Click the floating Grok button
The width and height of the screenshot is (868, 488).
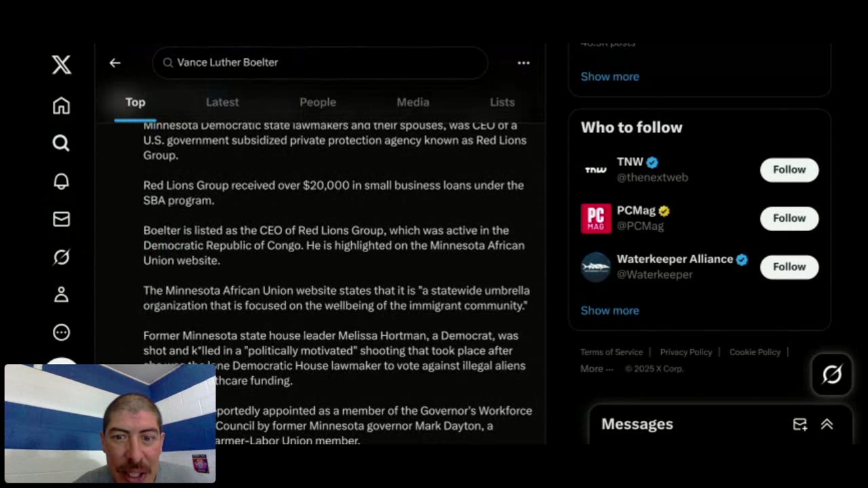[x=832, y=374]
